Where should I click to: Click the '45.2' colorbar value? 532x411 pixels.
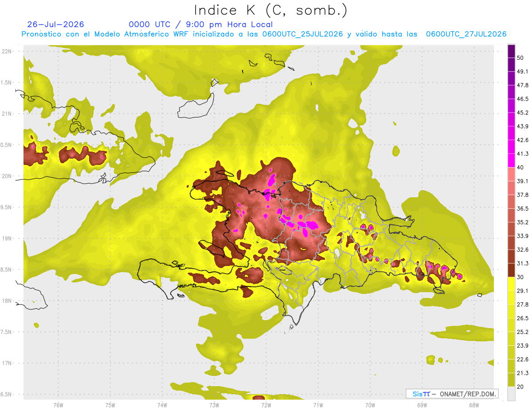tap(523, 113)
